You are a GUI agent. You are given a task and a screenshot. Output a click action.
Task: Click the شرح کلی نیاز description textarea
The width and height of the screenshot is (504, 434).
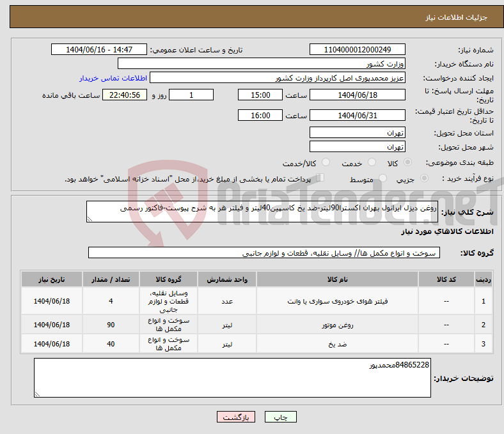point(262,212)
